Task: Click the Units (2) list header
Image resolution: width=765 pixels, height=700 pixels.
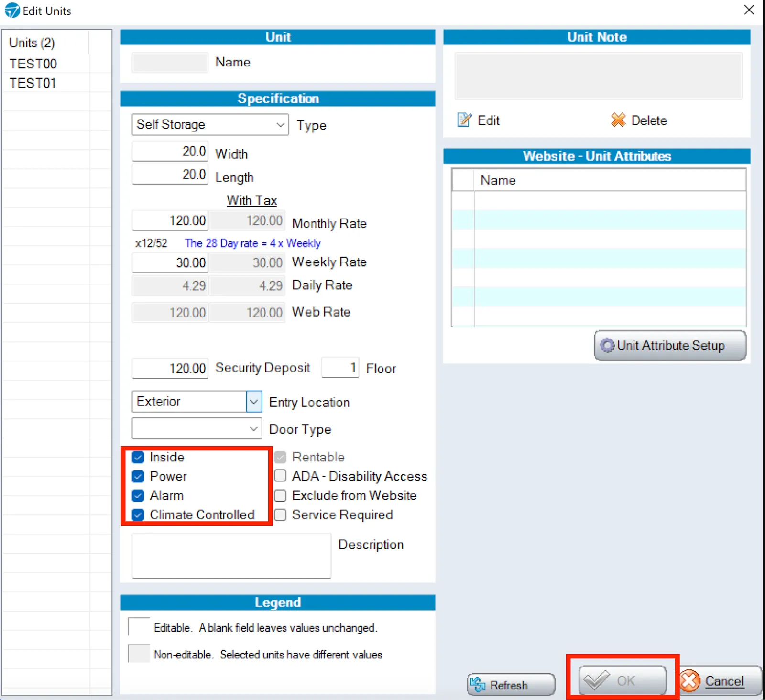Action: click(x=32, y=43)
